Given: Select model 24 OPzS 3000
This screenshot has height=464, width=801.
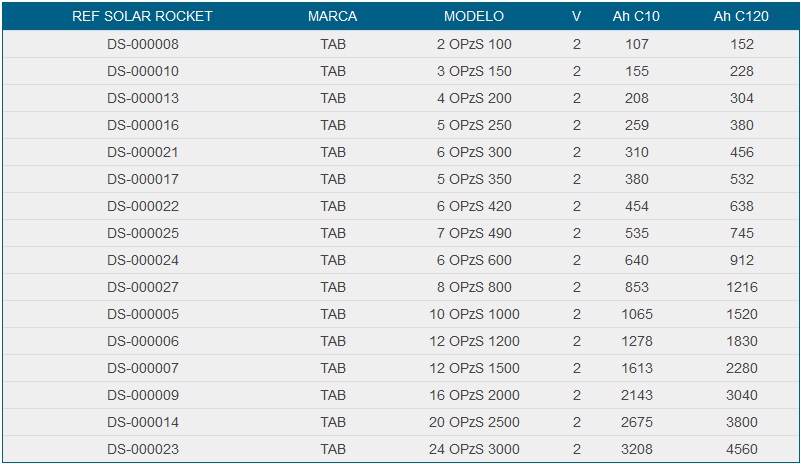Looking at the screenshot, I should pos(474,449).
